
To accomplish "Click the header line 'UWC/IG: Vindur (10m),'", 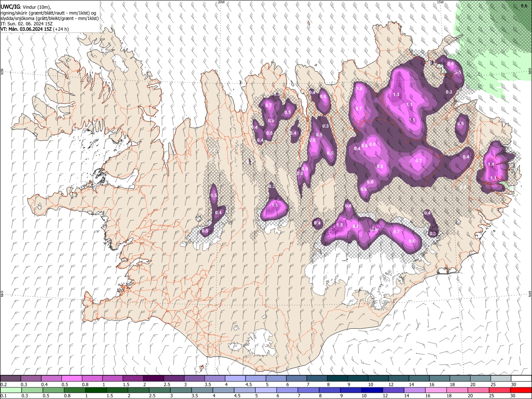I will (x=26, y=7).
